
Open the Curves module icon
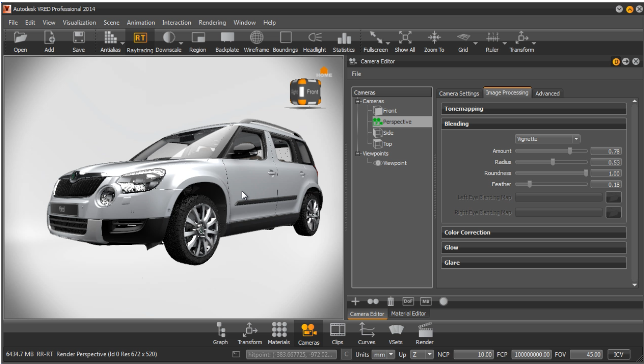pos(366,329)
